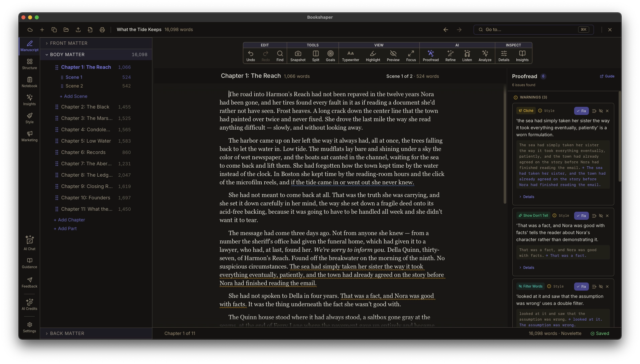Open the Style sidebar tab
Screen dimensions: 640x364
click(29, 118)
